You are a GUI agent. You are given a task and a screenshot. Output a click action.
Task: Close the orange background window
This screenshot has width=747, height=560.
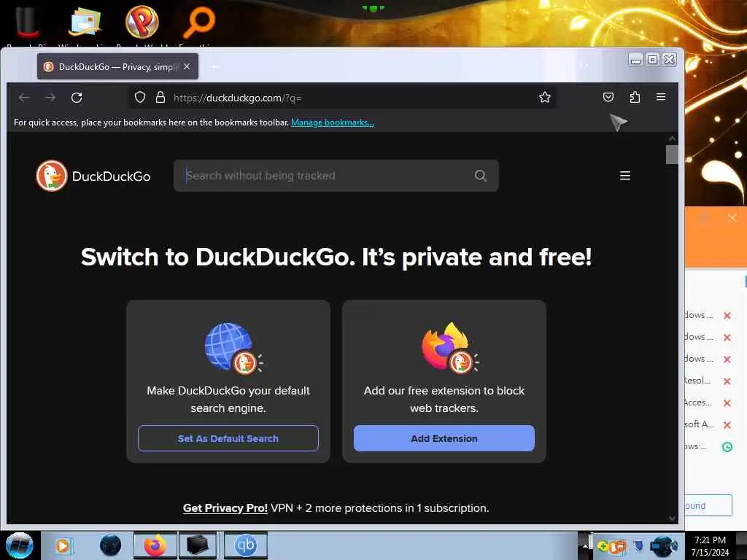pyautogui.click(x=732, y=218)
